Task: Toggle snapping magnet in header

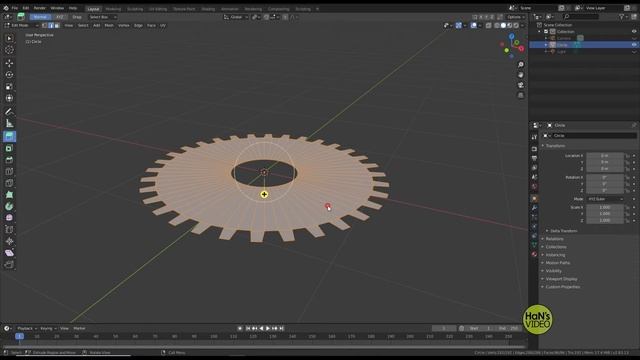Action: click(266, 17)
